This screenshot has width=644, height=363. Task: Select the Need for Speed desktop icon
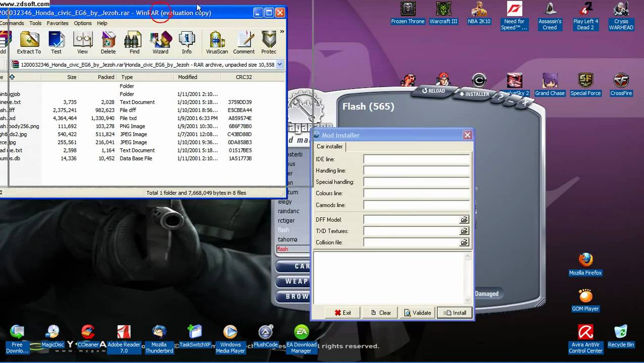pyautogui.click(x=514, y=16)
